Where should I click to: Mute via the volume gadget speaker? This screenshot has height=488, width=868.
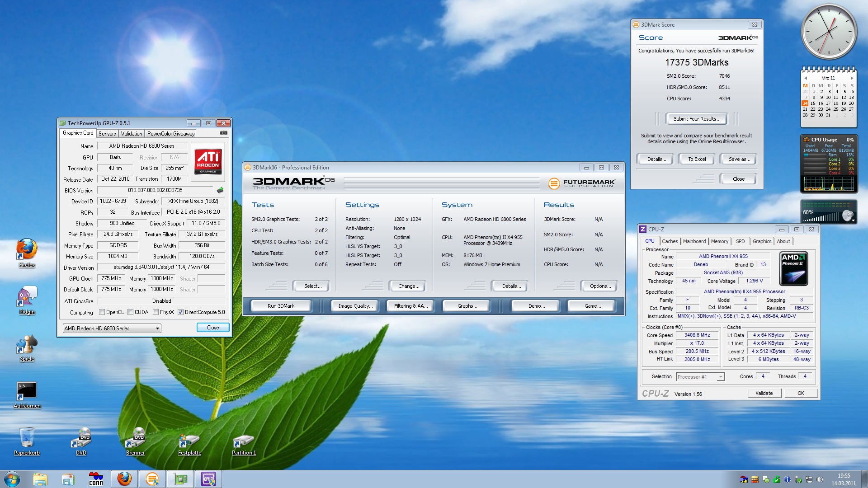848,216
